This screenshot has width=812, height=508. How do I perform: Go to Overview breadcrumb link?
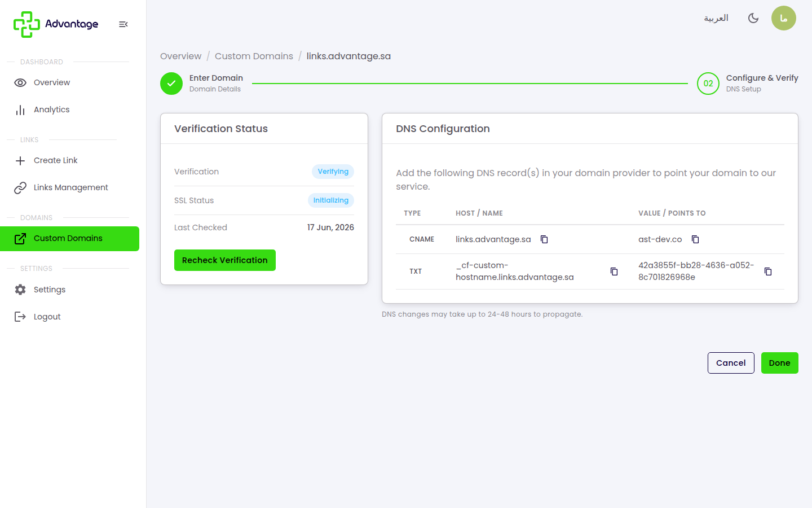click(180, 56)
